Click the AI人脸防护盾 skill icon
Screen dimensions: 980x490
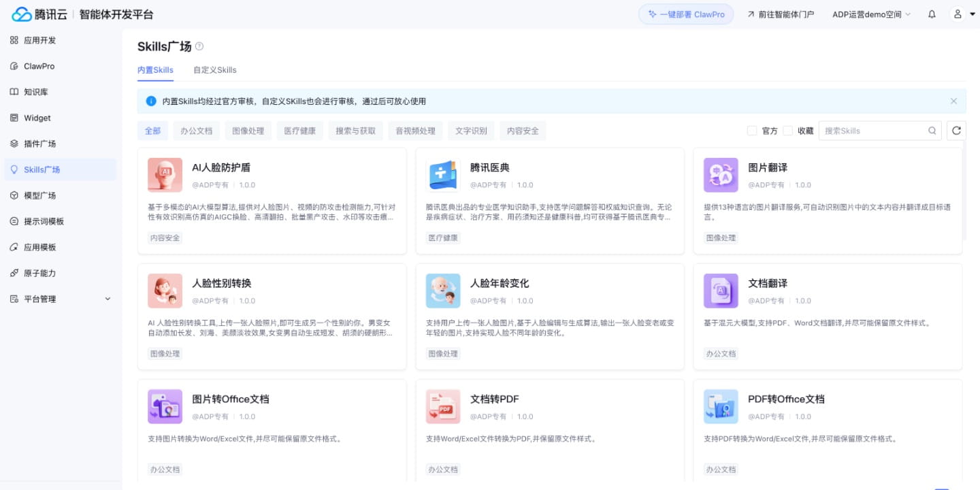[x=165, y=176]
